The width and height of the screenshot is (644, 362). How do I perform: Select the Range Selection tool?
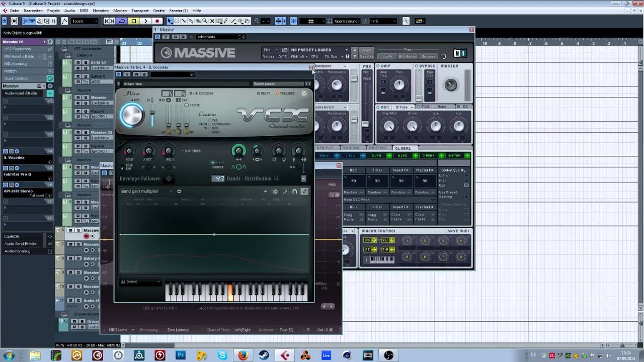click(x=177, y=21)
